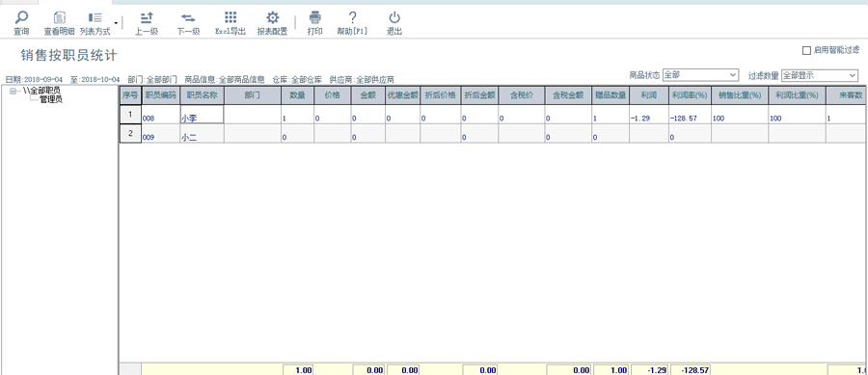Open 报表配置 gear settings icon
The height and width of the screenshot is (375, 868).
click(x=272, y=18)
